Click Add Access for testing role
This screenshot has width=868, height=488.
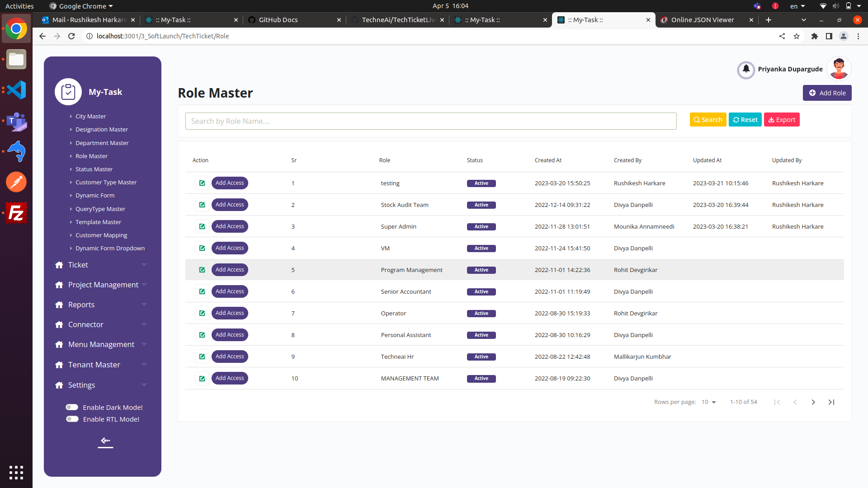[x=230, y=183]
